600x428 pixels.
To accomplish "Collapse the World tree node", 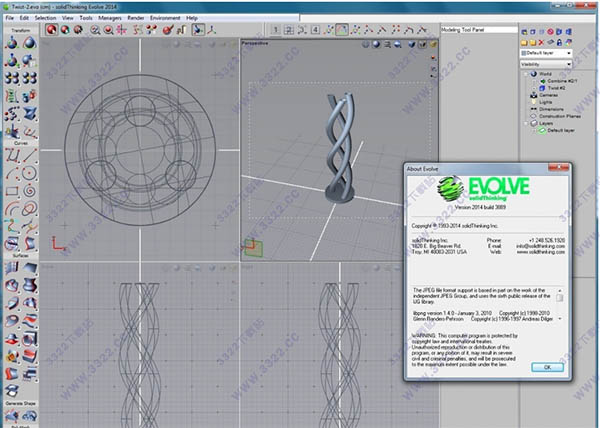I will click(x=525, y=76).
